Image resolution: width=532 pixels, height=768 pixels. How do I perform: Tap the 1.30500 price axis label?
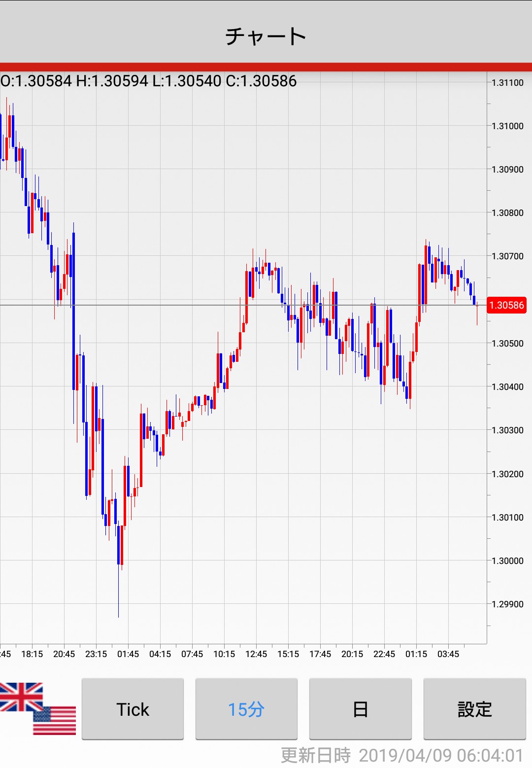pos(507,344)
